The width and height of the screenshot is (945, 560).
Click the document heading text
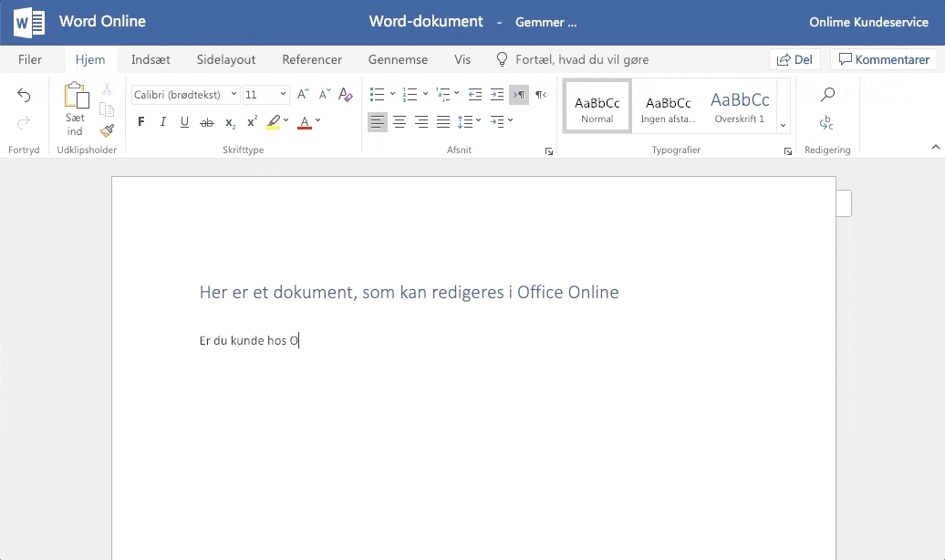(409, 292)
